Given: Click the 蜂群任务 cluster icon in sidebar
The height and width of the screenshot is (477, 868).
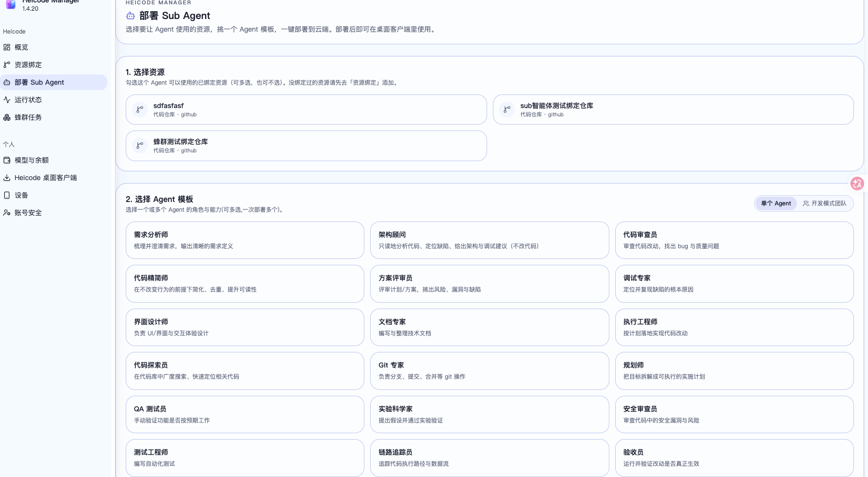Looking at the screenshot, I should (x=7, y=117).
